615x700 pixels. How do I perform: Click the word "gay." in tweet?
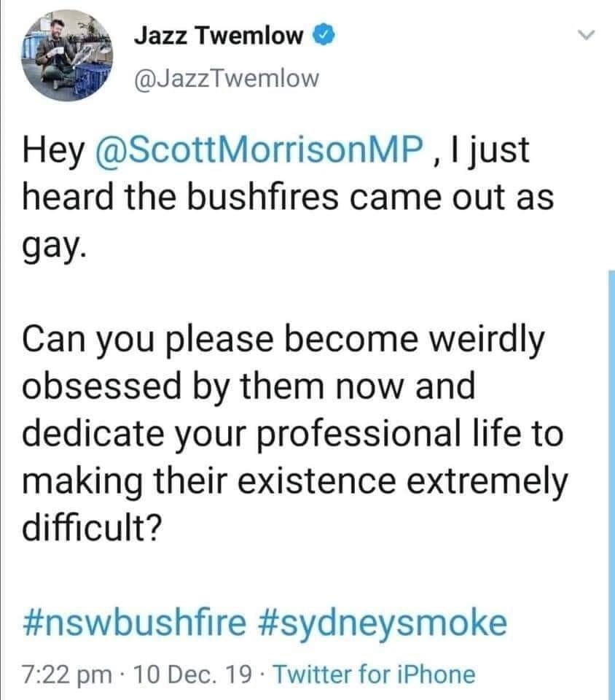click(x=52, y=246)
